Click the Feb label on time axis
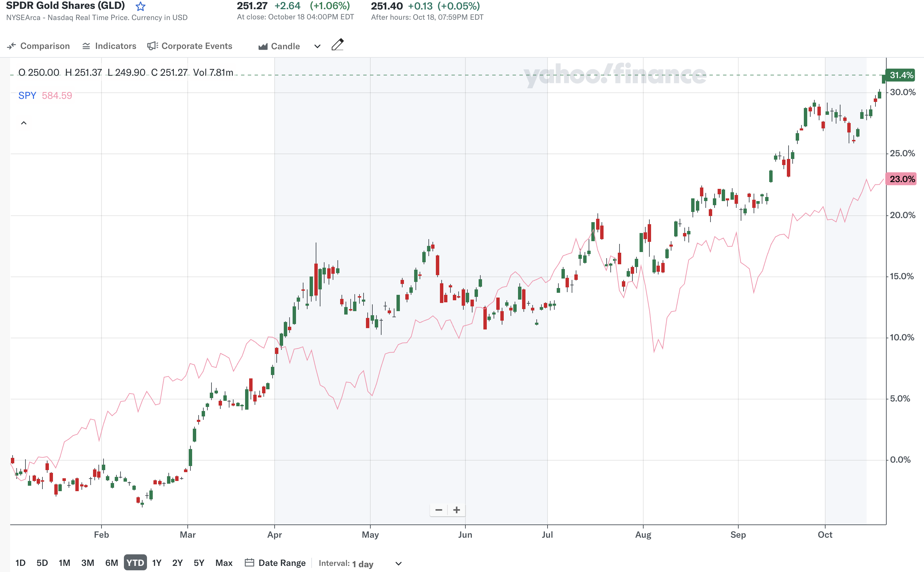 (101, 535)
